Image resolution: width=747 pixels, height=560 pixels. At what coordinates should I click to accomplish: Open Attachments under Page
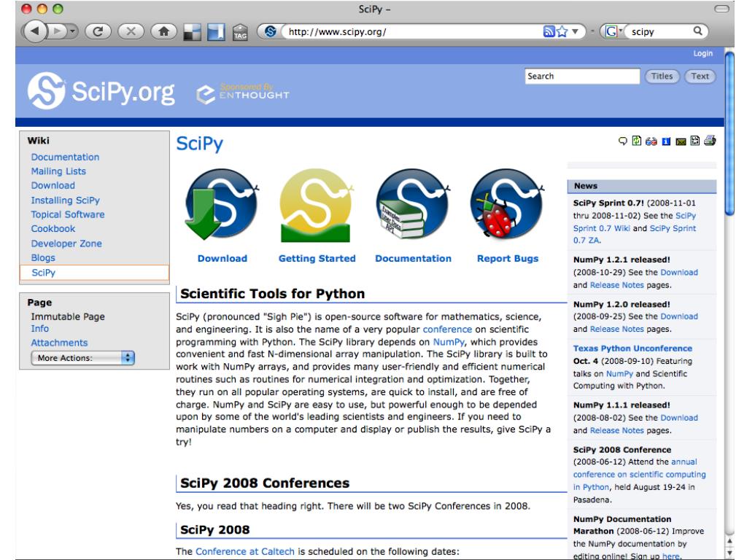59,343
